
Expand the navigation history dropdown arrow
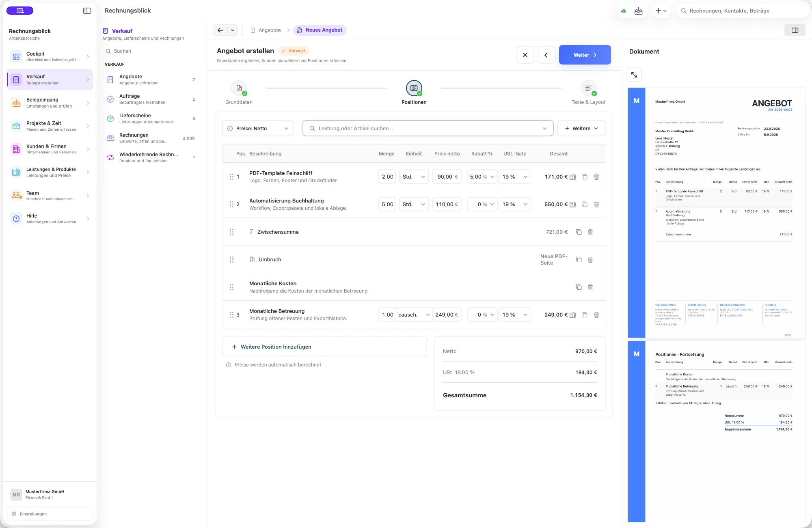pos(233,30)
